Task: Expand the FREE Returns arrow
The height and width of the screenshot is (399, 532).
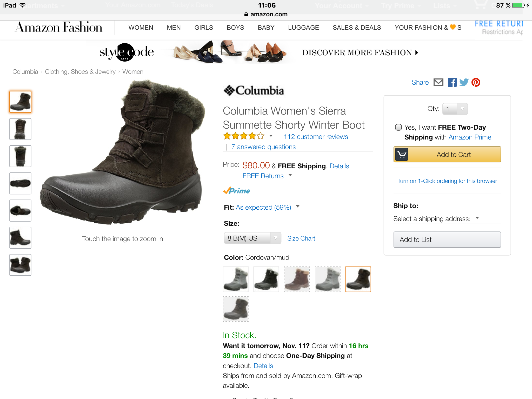Action: click(290, 175)
